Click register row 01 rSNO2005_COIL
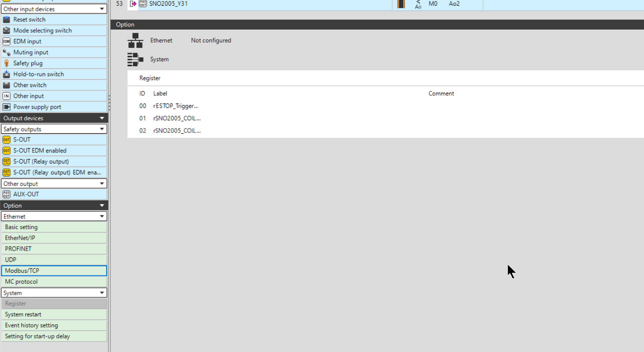 [386, 118]
